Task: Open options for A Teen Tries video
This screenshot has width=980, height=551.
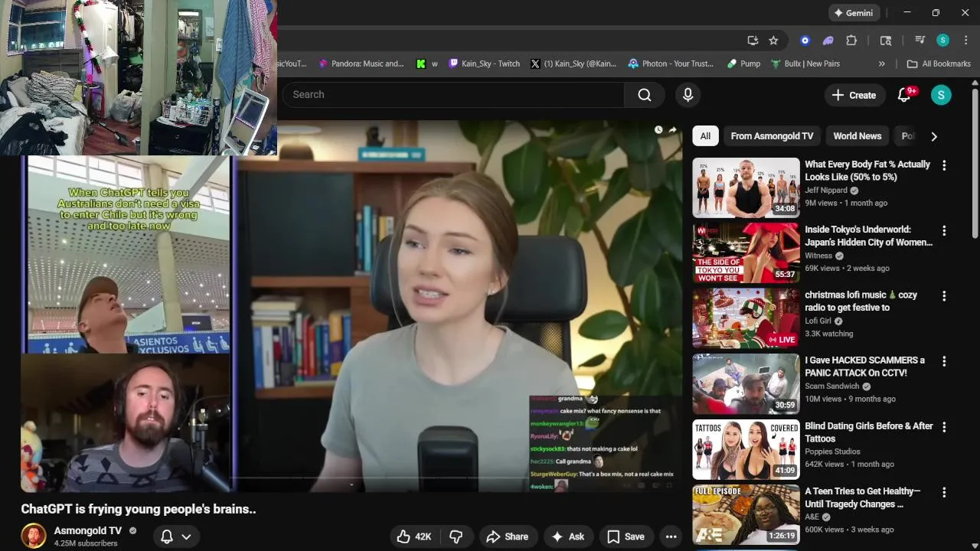Action: click(x=944, y=492)
